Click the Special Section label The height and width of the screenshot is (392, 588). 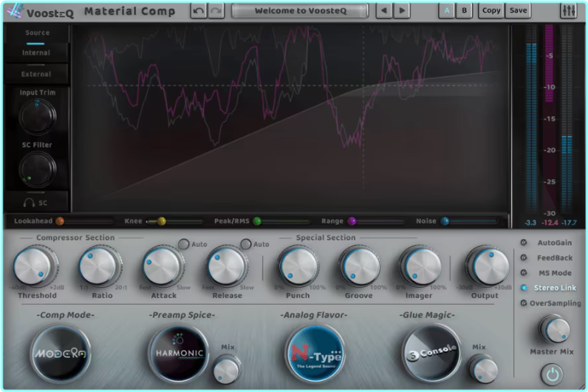pyautogui.click(x=326, y=237)
